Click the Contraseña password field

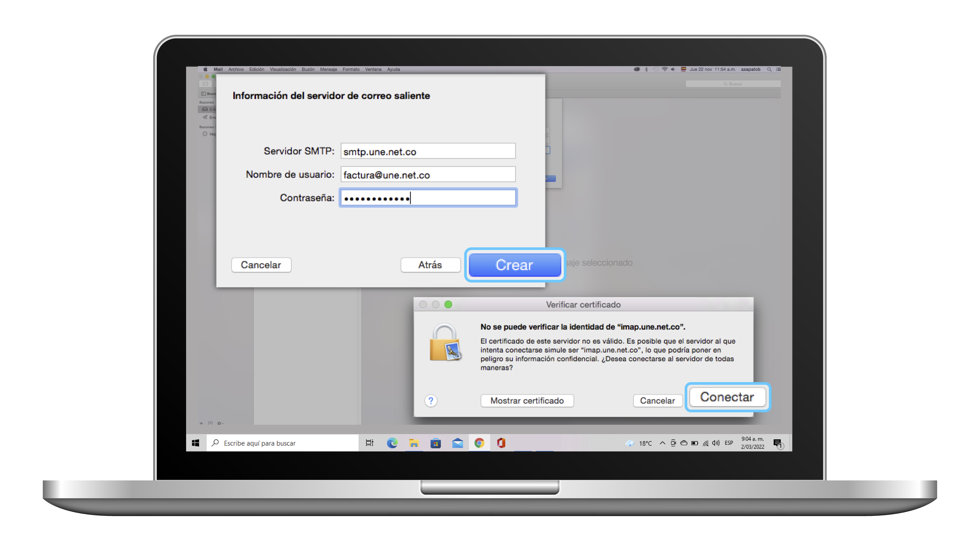pos(428,198)
